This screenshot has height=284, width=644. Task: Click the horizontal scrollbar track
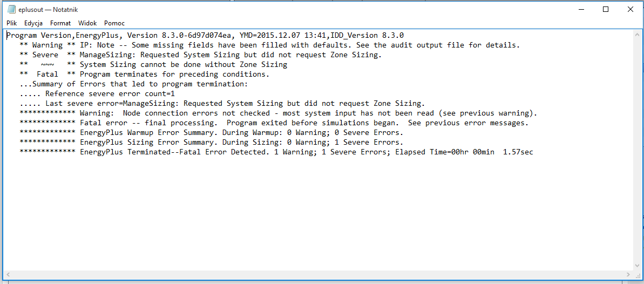click(x=318, y=274)
